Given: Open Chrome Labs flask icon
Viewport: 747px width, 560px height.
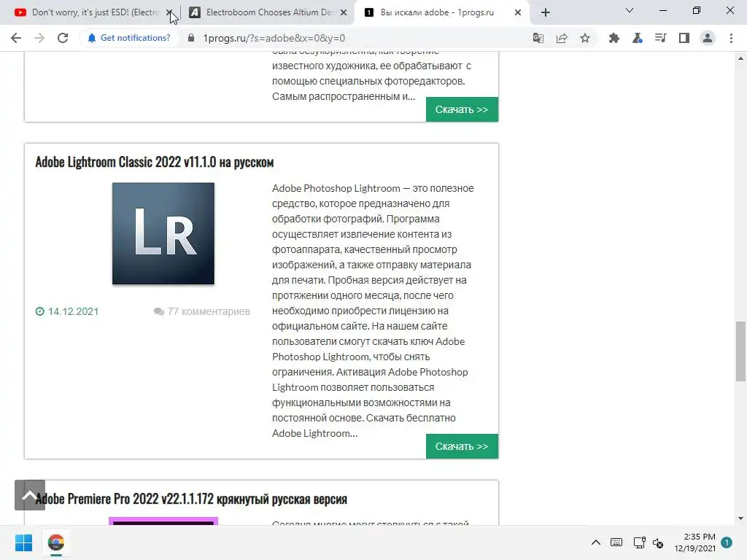Looking at the screenshot, I should (638, 38).
